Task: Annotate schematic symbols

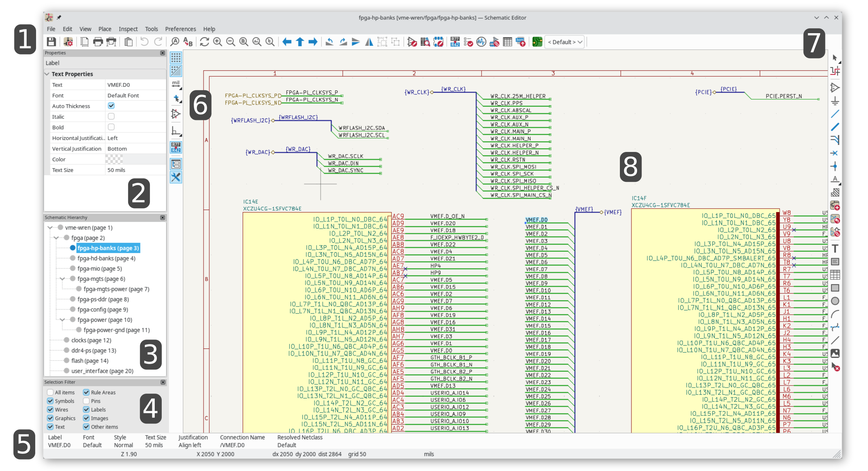Action: (x=454, y=42)
